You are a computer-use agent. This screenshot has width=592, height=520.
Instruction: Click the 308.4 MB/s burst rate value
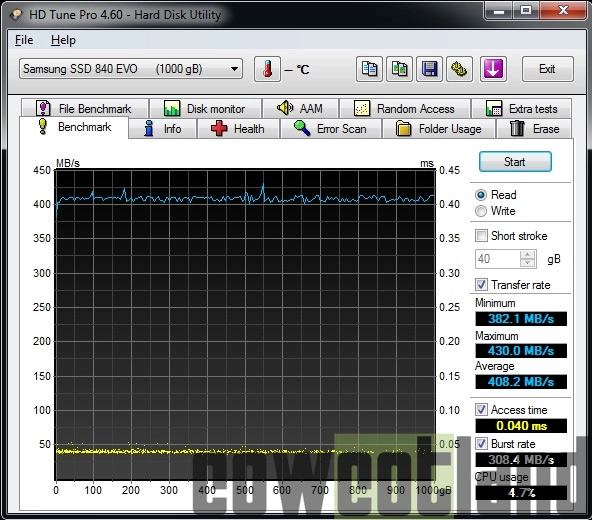(521, 460)
